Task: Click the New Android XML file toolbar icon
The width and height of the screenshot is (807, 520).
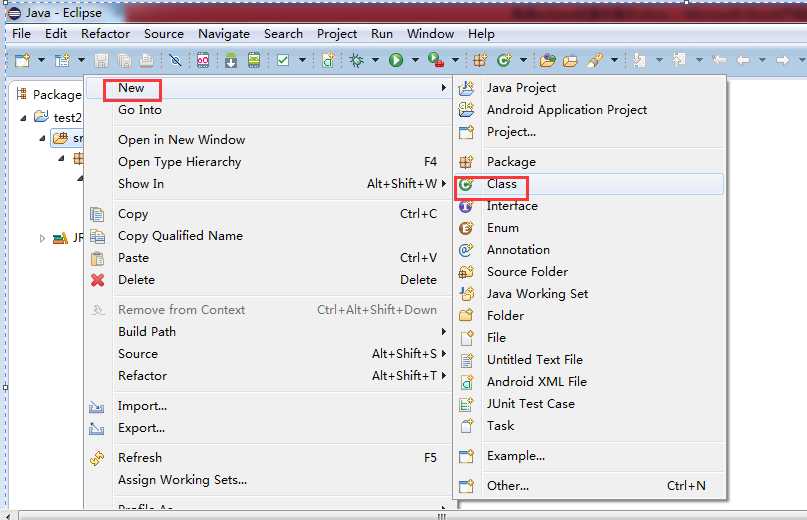Action: tap(328, 60)
